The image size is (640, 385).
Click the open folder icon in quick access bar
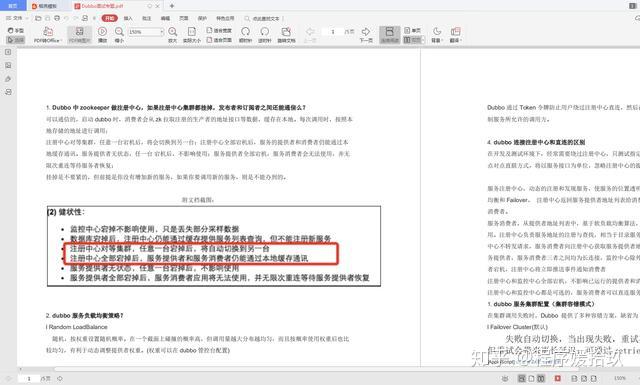click(x=38, y=18)
